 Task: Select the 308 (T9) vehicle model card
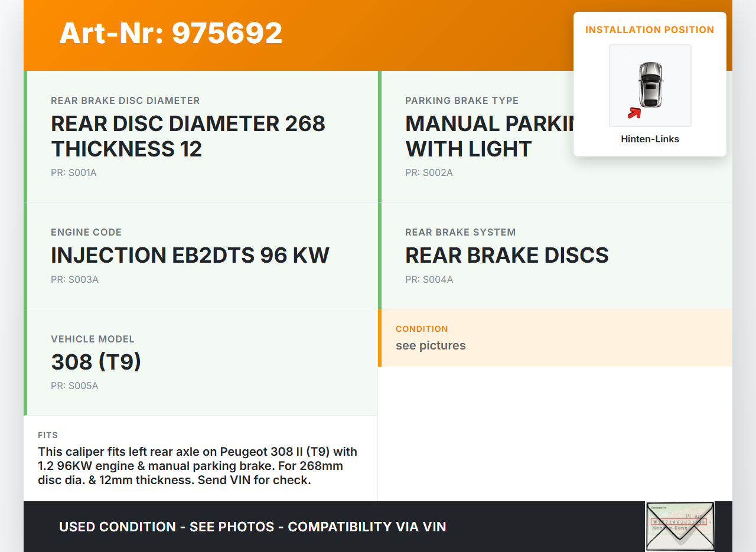click(x=201, y=361)
